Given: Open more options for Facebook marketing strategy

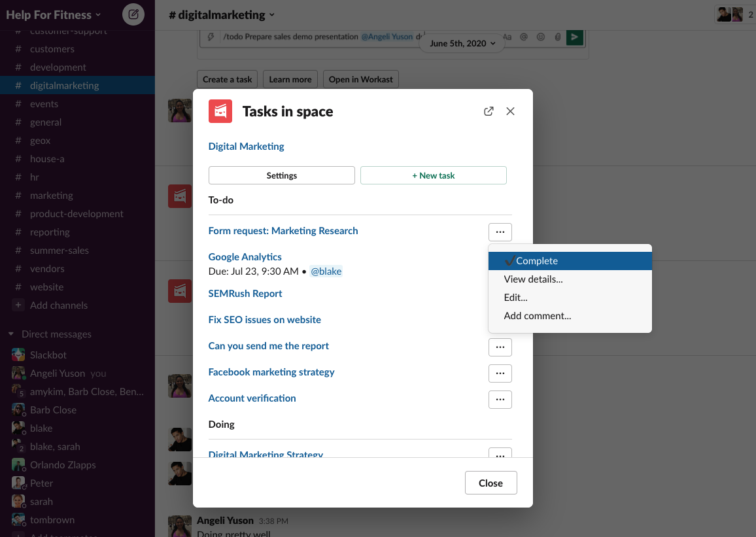Looking at the screenshot, I should (x=500, y=373).
